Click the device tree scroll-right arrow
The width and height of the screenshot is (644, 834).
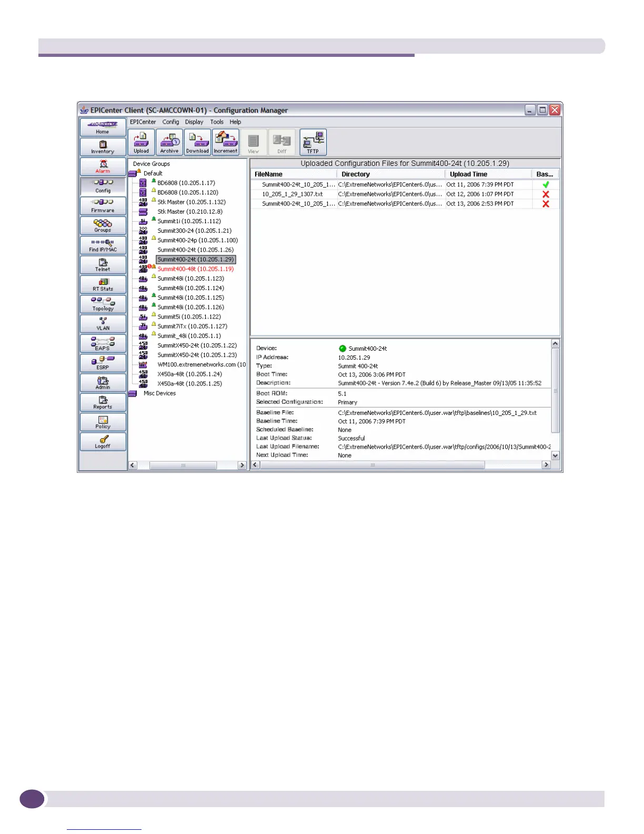(x=242, y=465)
